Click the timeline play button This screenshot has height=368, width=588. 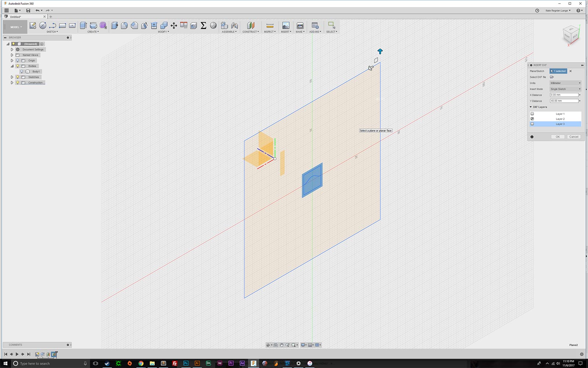point(17,354)
